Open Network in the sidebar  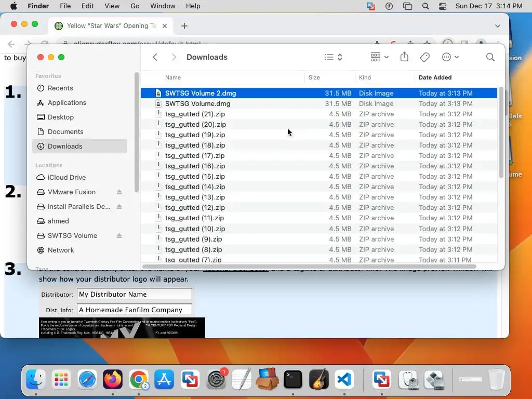tap(79, 250)
